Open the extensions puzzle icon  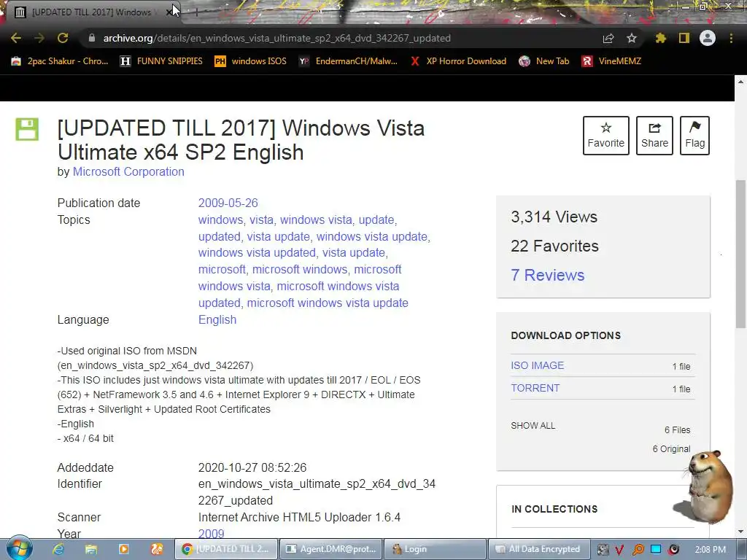pyautogui.click(x=661, y=38)
